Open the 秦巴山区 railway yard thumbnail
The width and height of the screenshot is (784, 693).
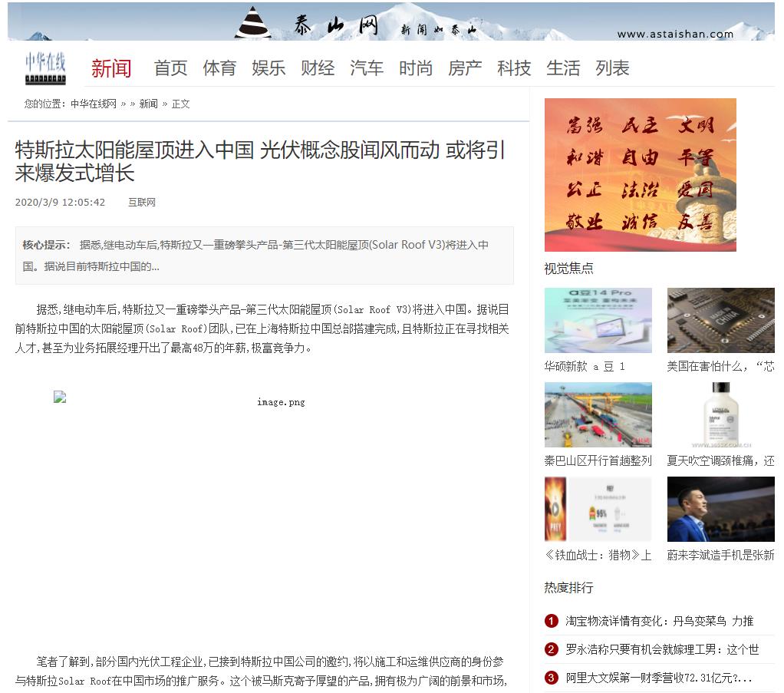coord(598,414)
